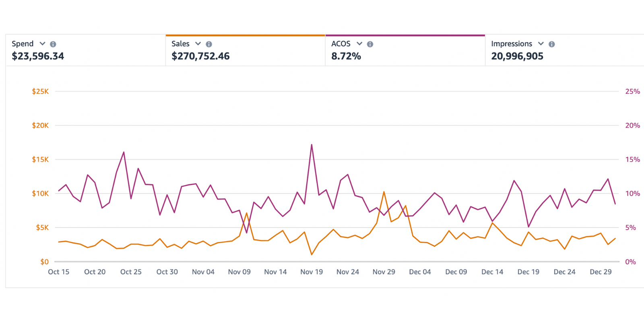The height and width of the screenshot is (322, 644).
Task: Click the Sales peak near Nov 29
Action: click(384, 192)
